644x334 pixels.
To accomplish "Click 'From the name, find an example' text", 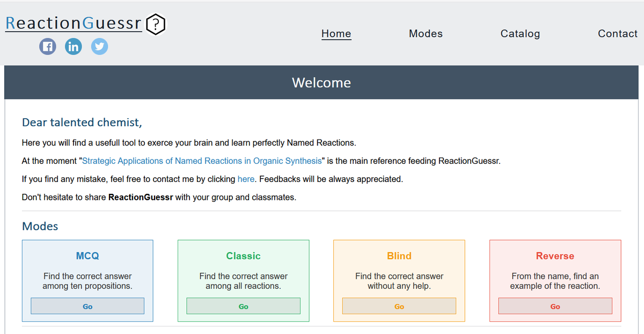I will pos(555,281).
